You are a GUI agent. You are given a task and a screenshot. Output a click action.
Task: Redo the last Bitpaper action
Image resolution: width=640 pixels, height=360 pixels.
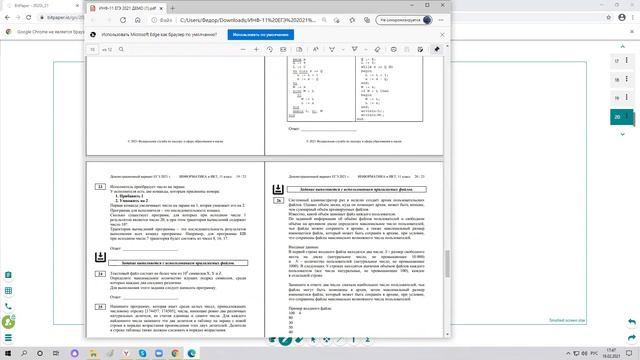(x=632, y=338)
